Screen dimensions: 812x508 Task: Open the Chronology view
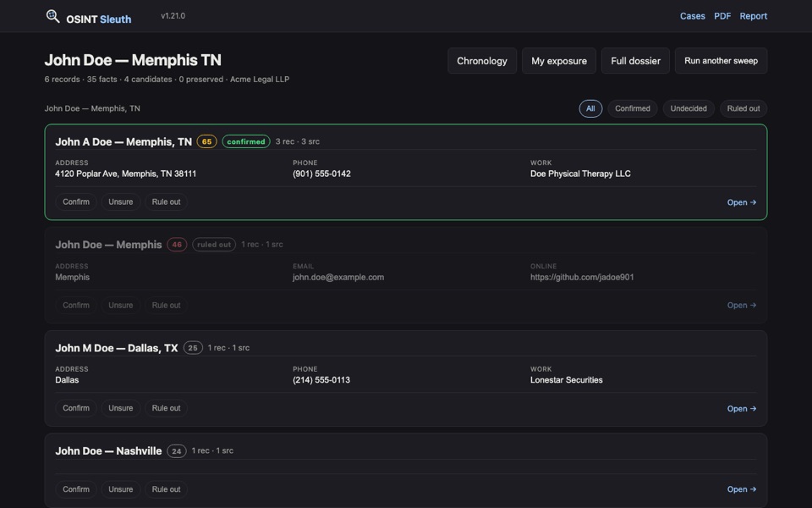pyautogui.click(x=482, y=61)
